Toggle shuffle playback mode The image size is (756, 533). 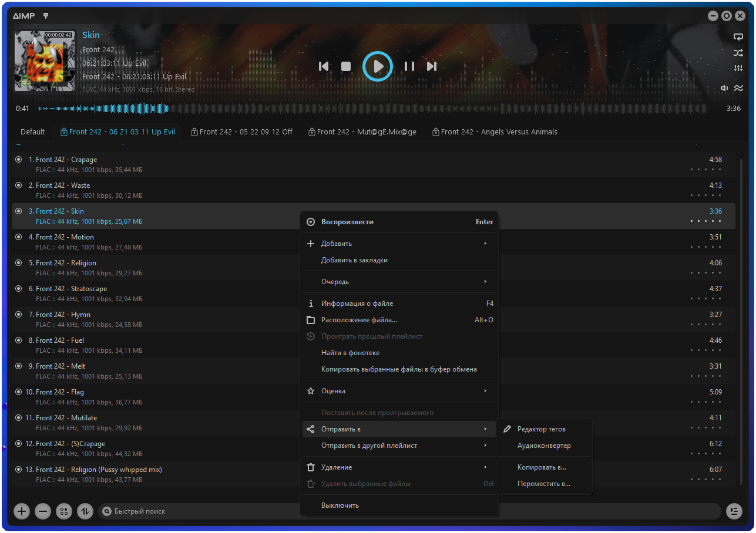[x=738, y=53]
